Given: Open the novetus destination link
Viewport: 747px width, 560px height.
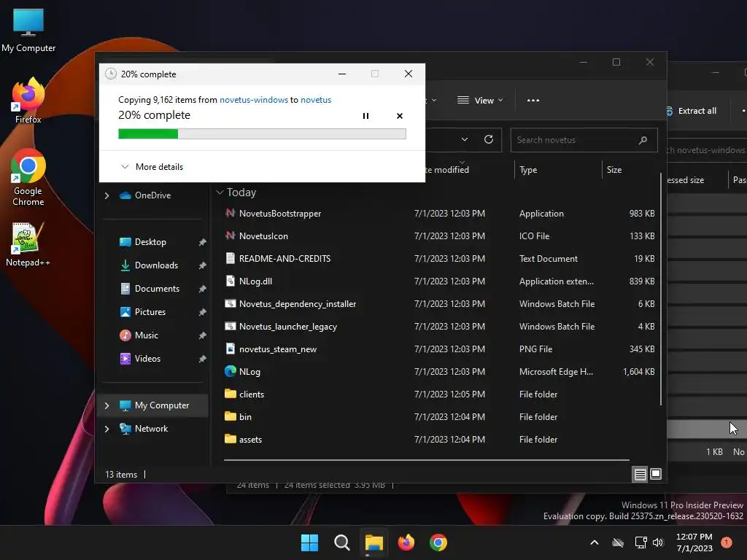Looking at the screenshot, I should 315,100.
